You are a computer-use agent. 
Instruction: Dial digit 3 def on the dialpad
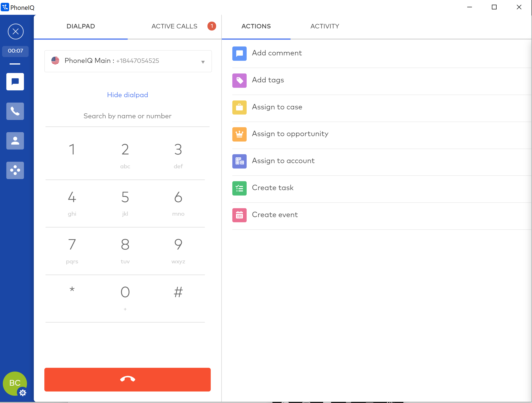coord(178,156)
